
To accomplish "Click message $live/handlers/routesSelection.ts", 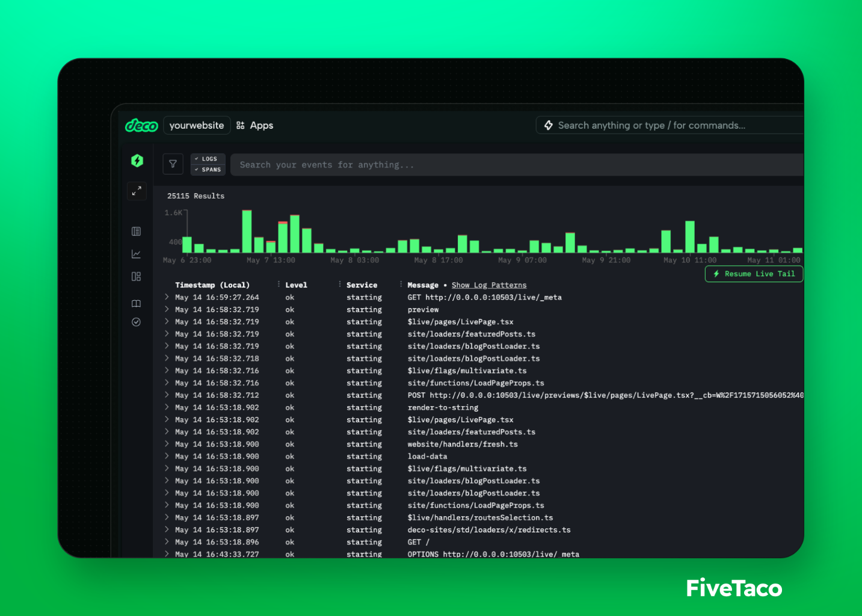I will coord(480,517).
